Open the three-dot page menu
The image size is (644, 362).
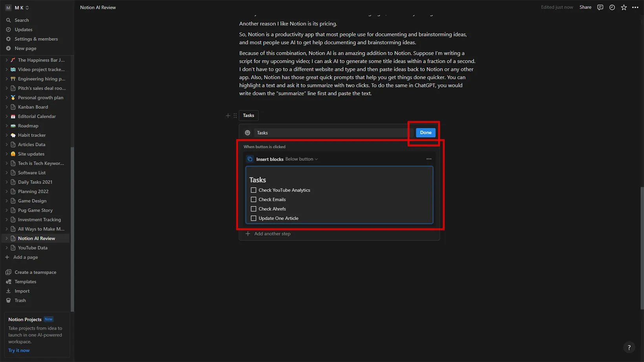[x=635, y=7]
